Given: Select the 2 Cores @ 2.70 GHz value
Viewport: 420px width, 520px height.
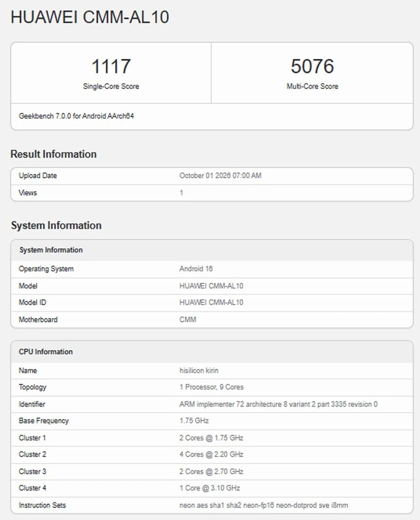Looking at the screenshot, I should [x=211, y=471].
